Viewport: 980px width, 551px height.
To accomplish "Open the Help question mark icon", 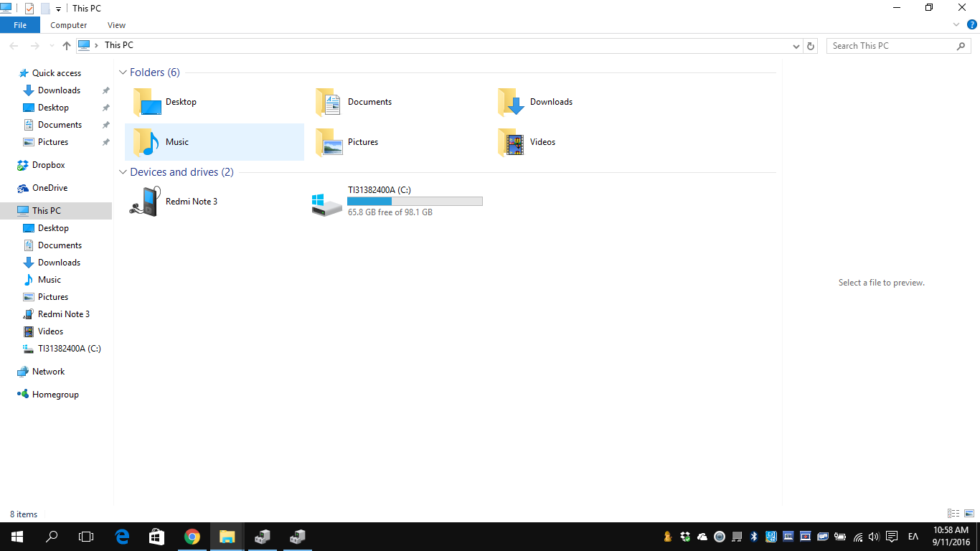I will pos(972,24).
